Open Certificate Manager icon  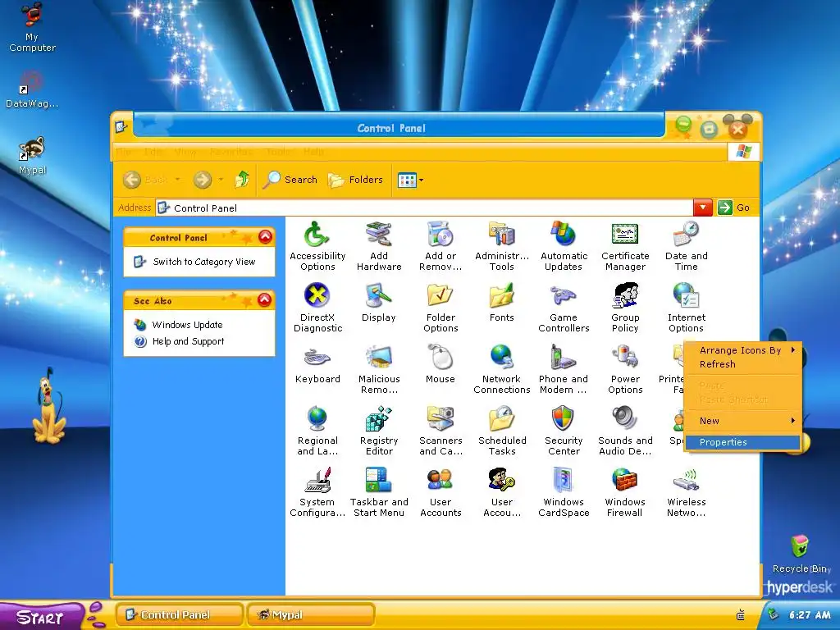pyautogui.click(x=625, y=235)
